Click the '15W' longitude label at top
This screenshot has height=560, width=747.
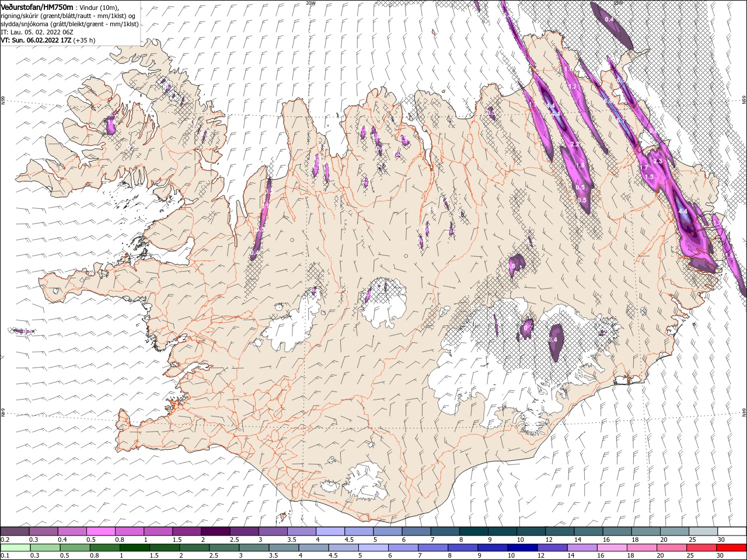click(617, 2)
